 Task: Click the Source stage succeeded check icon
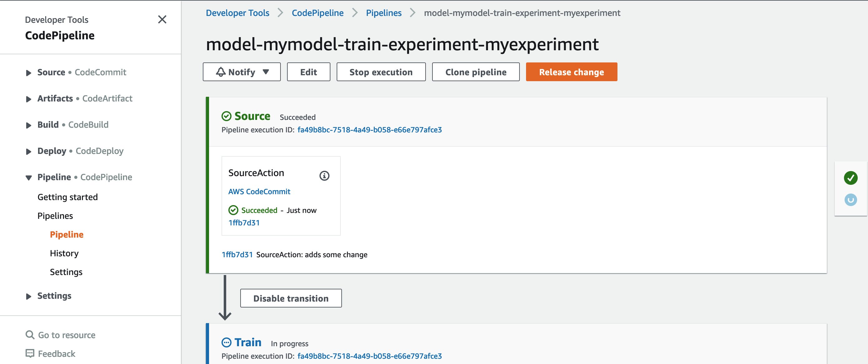click(x=227, y=116)
